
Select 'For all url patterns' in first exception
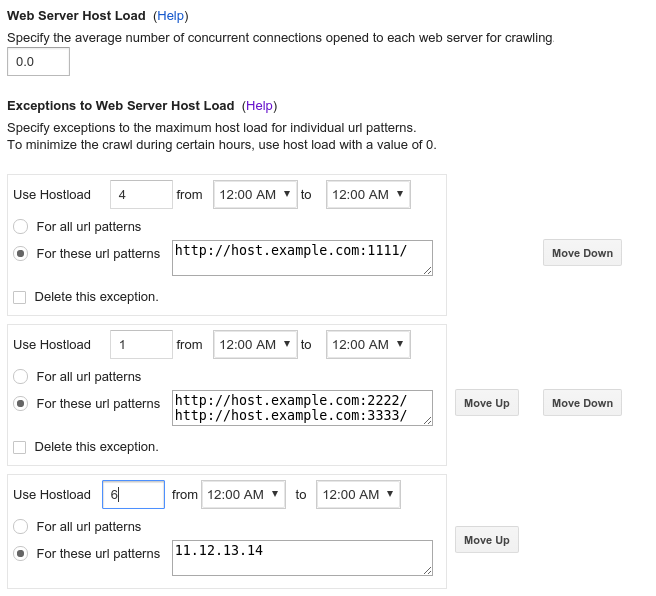click(x=21, y=227)
